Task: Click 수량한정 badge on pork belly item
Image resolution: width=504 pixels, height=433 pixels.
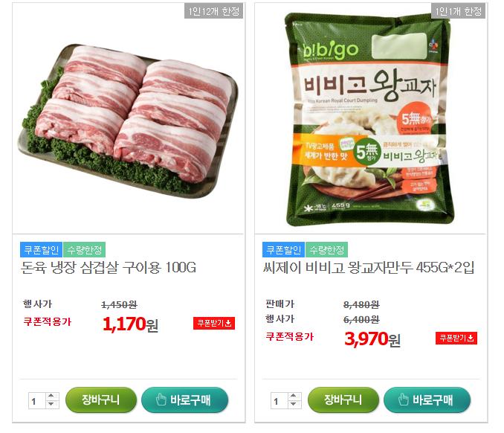Action: click(x=85, y=250)
